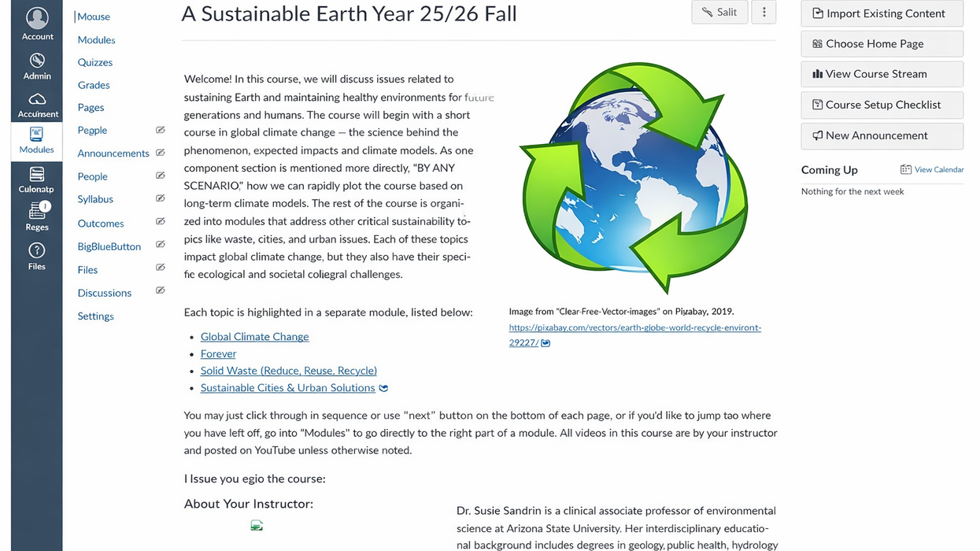
Task: Click the Admin icon in the sidebar
Action: pos(37,61)
